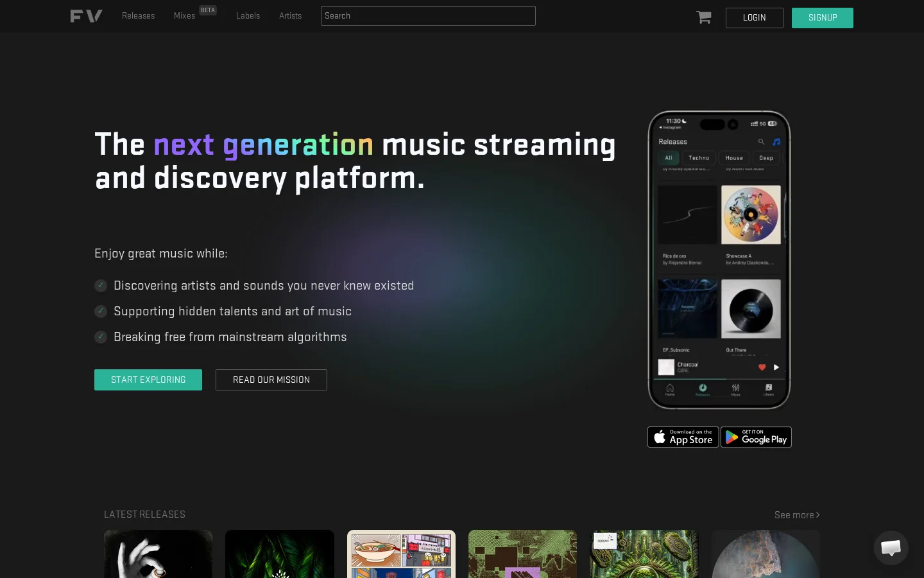Click START EXPLORING
This screenshot has height=578, width=924.
(x=148, y=380)
